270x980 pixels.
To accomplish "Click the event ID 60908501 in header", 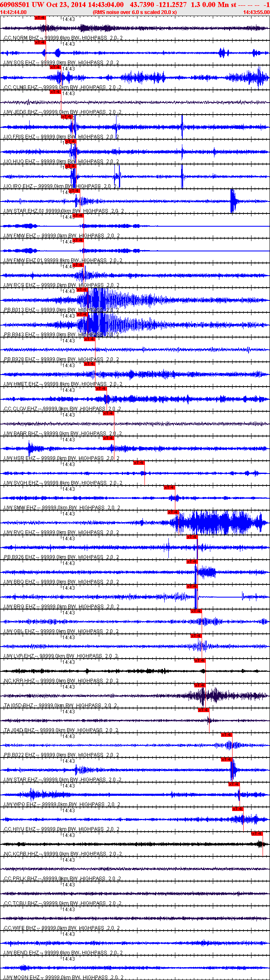I will point(15,5).
